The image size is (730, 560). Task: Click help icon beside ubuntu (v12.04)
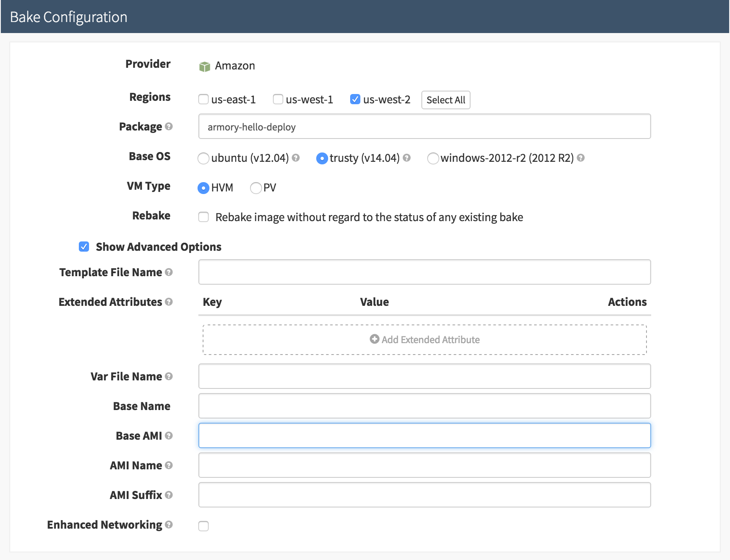click(x=296, y=158)
